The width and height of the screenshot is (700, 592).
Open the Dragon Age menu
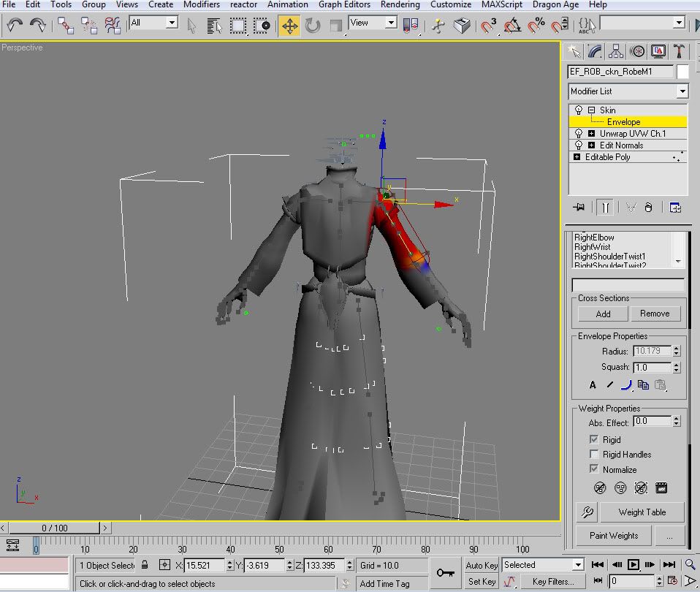(x=558, y=4)
